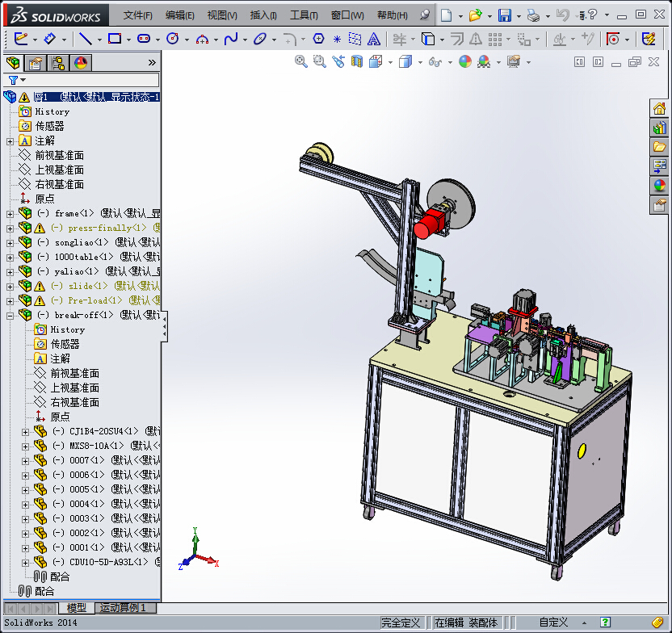Select the Point sketch tool

337,40
